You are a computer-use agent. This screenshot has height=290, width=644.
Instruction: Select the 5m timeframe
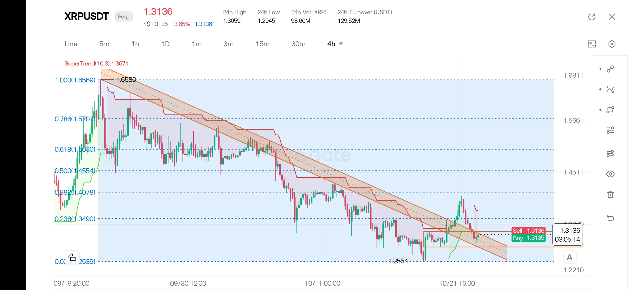click(x=104, y=44)
